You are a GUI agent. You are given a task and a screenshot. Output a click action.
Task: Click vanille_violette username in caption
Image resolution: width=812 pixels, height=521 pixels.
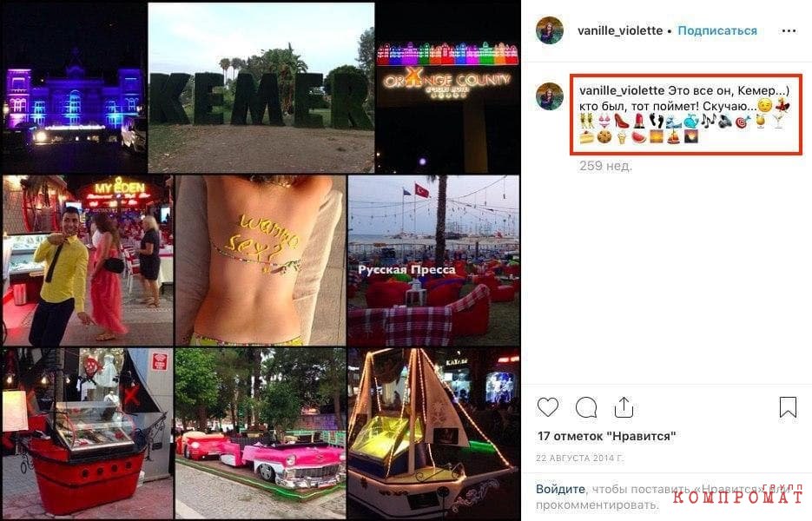pyautogui.click(x=622, y=90)
